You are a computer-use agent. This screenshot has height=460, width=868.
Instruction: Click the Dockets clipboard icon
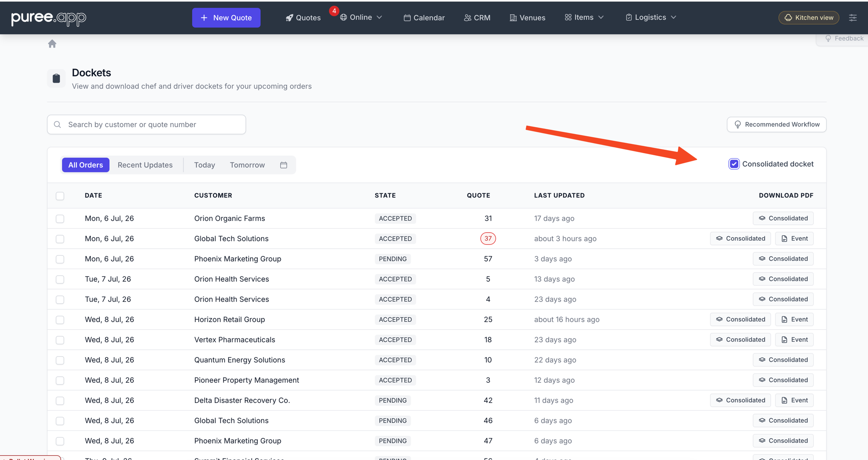(56, 78)
